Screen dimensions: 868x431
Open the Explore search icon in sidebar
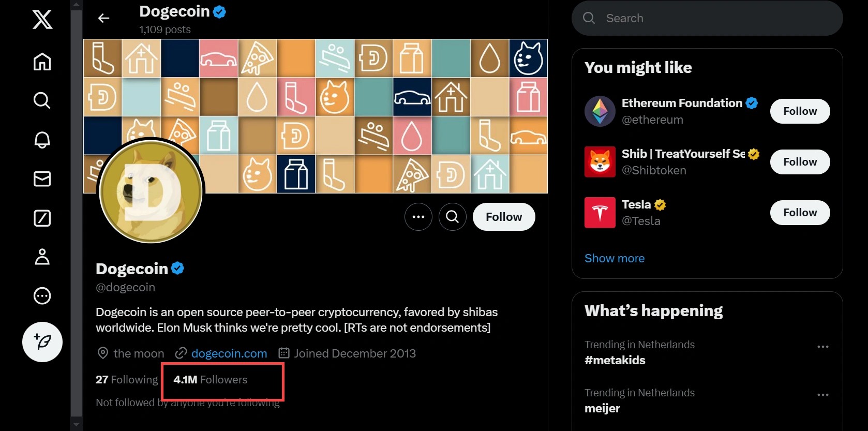click(x=42, y=100)
